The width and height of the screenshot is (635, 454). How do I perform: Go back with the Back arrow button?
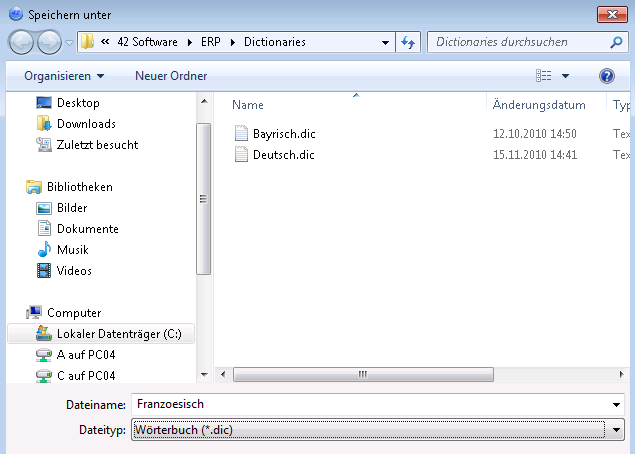[21, 42]
